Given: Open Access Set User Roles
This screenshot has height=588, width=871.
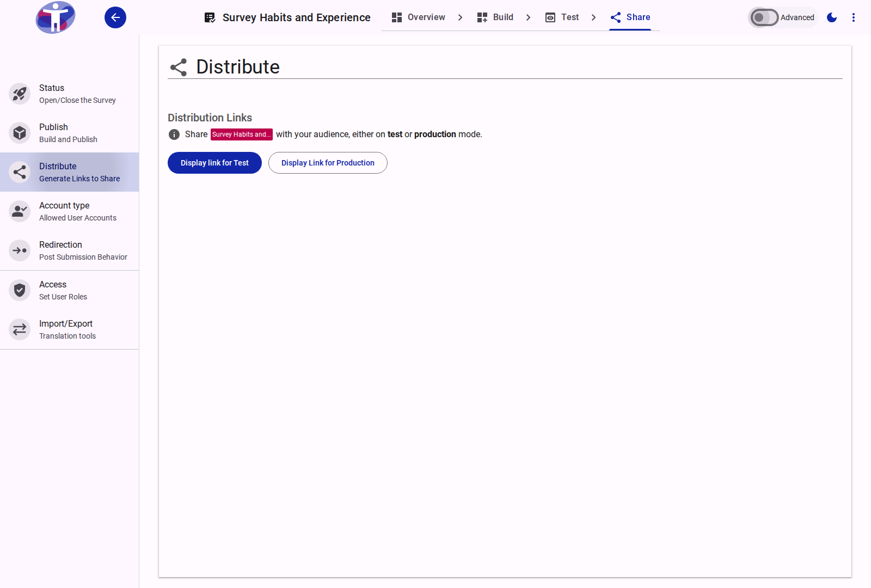Looking at the screenshot, I should [70, 290].
